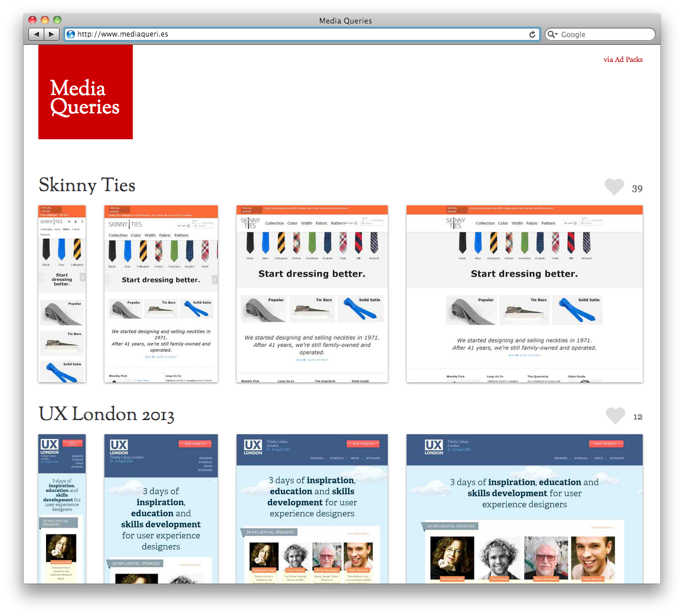Click the browser back arrow button
This screenshot has height=616, width=684.
click(36, 34)
